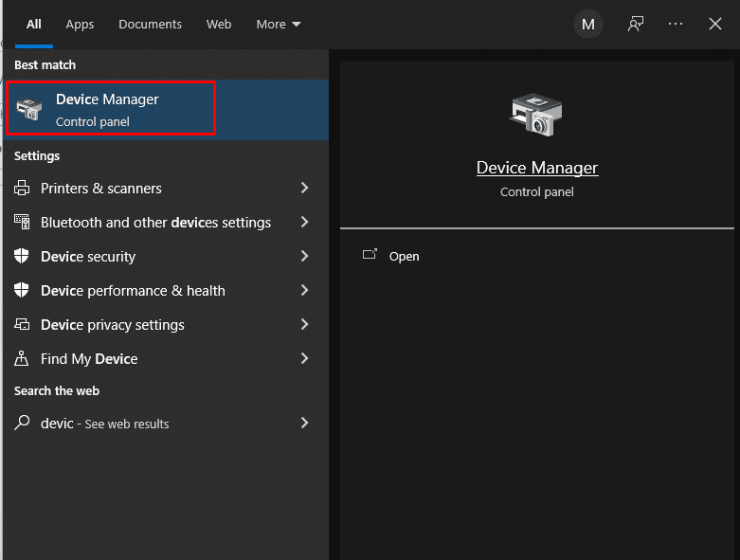Expand Device performance & health chevron
The width and height of the screenshot is (740, 560).
304,290
